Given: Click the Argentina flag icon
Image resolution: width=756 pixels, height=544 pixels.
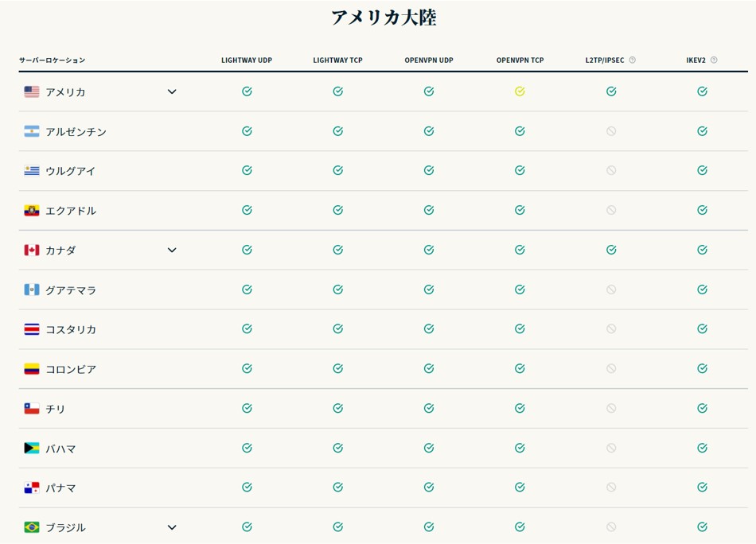Looking at the screenshot, I should 32,131.
